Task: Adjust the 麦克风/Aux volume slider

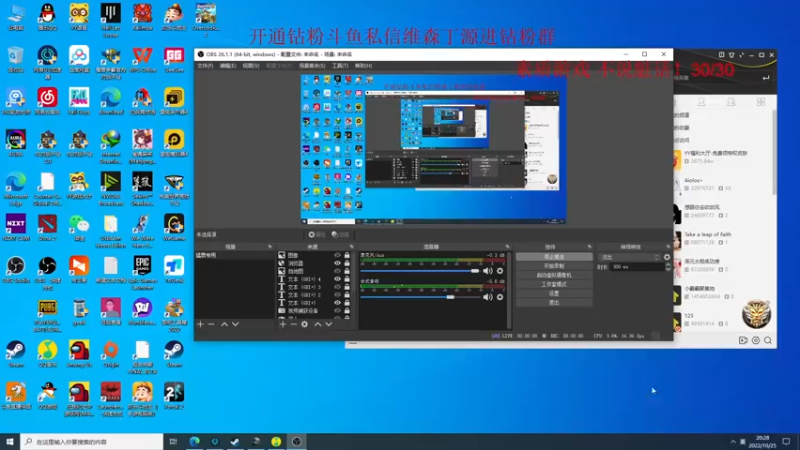Action: [420, 271]
